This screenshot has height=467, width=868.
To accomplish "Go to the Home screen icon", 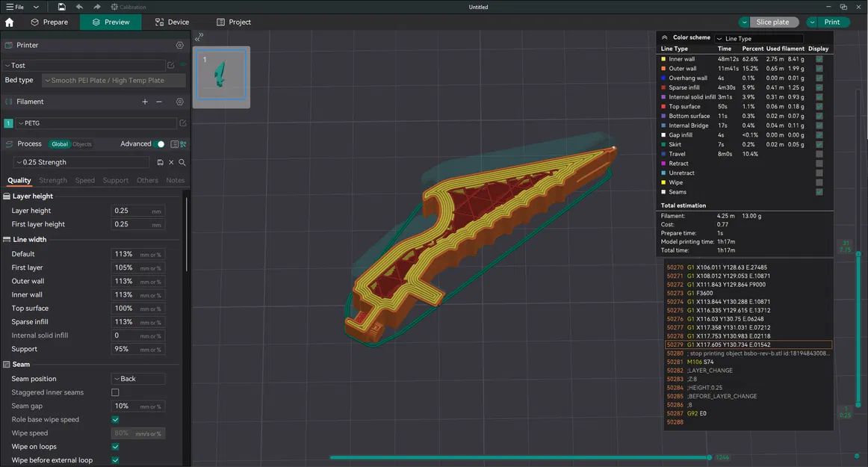I will (x=10, y=22).
